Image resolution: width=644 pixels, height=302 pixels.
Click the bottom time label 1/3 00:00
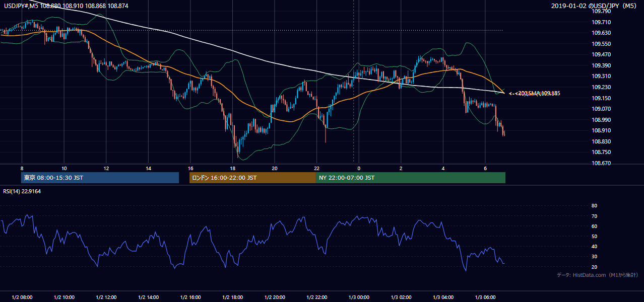pos(359,297)
